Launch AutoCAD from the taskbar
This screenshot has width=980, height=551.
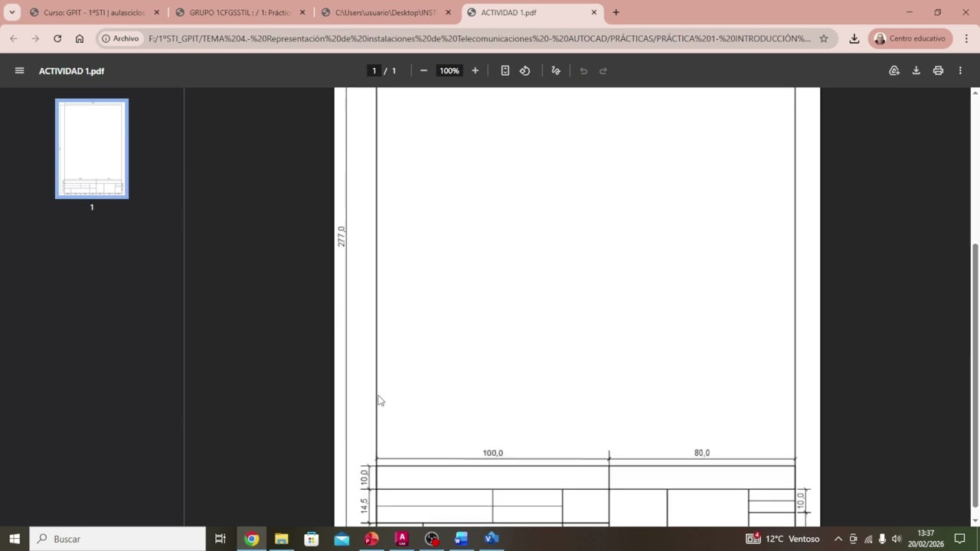click(401, 539)
